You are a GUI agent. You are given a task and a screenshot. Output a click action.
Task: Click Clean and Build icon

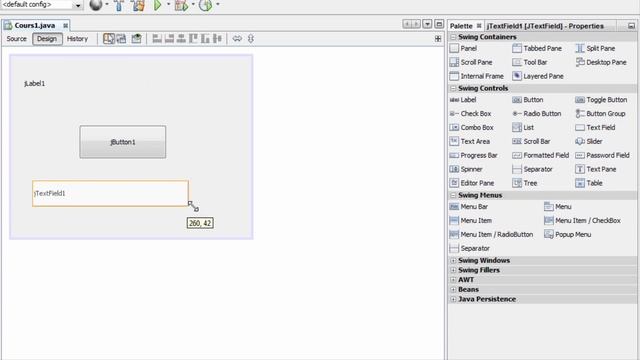[139, 5]
